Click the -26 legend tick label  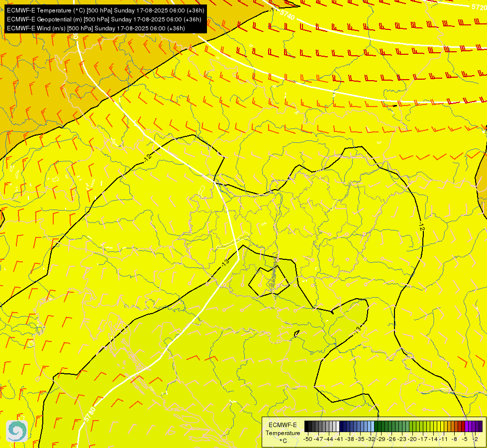point(391,439)
